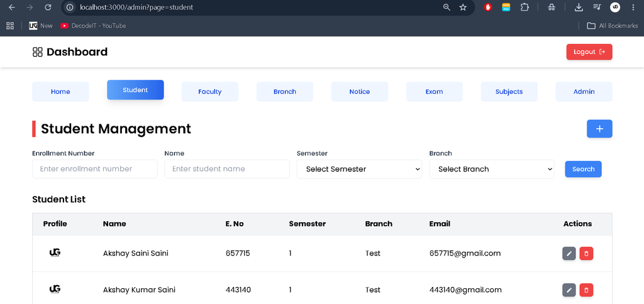
Task: Open the Extensions puzzle icon
Action: 525,7
